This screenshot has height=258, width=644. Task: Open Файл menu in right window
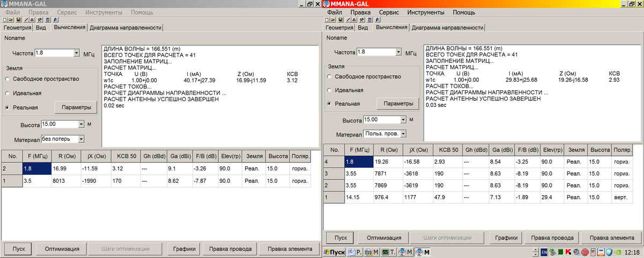point(334,12)
